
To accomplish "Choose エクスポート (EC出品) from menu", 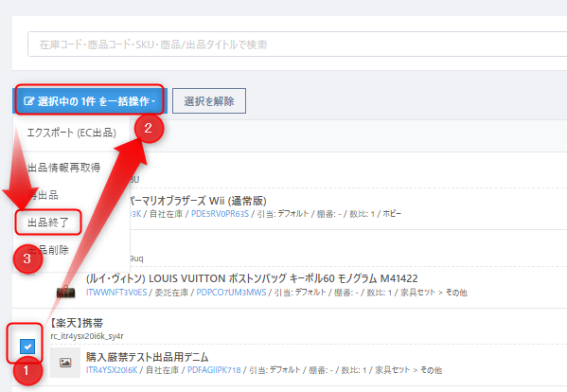I will (72, 133).
